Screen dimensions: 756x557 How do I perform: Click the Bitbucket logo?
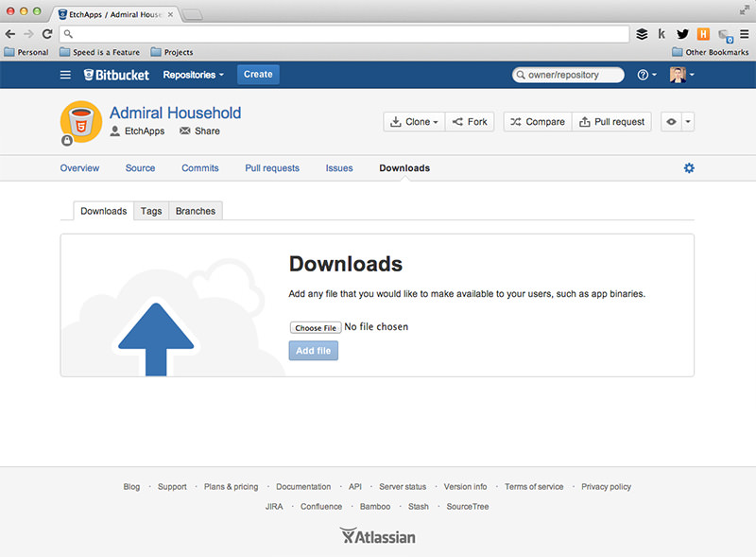(116, 75)
